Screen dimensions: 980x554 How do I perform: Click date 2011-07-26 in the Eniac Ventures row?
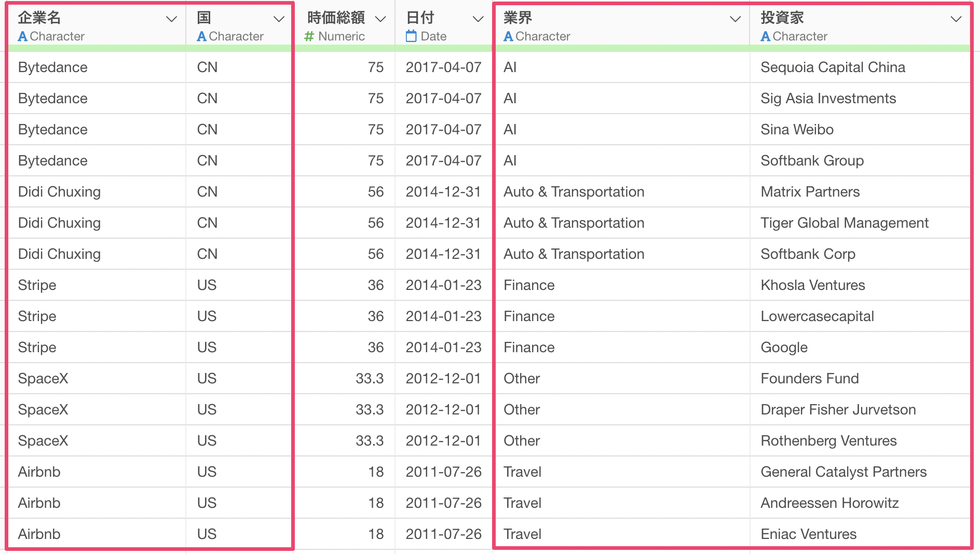tap(443, 534)
